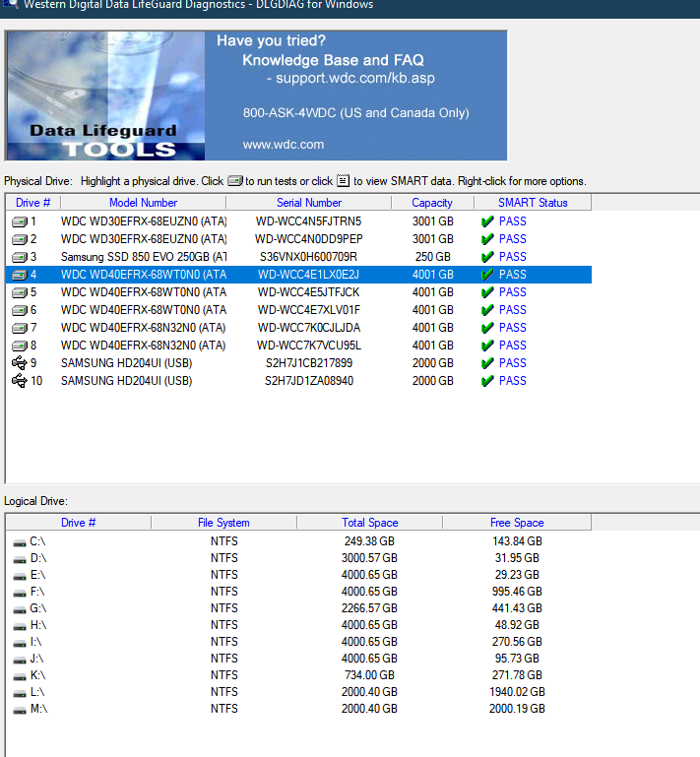
Task: Select the E:\ logical drive row label
Action: (37, 575)
